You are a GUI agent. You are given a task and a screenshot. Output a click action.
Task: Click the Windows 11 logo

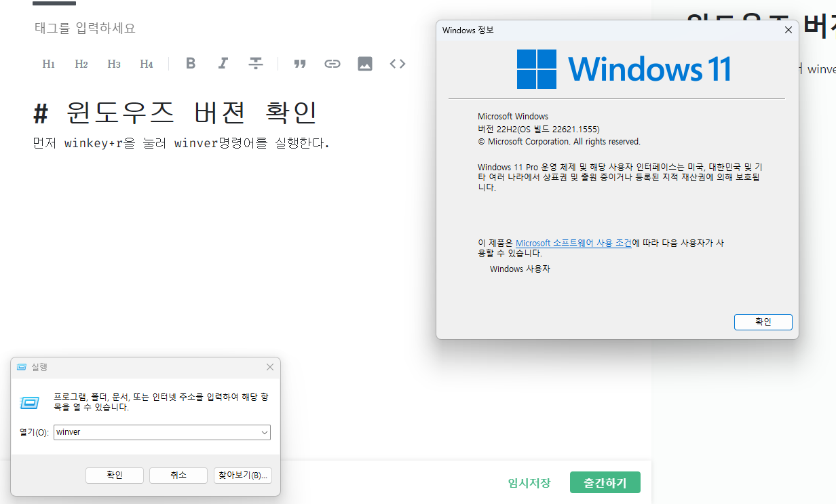pyautogui.click(x=624, y=69)
